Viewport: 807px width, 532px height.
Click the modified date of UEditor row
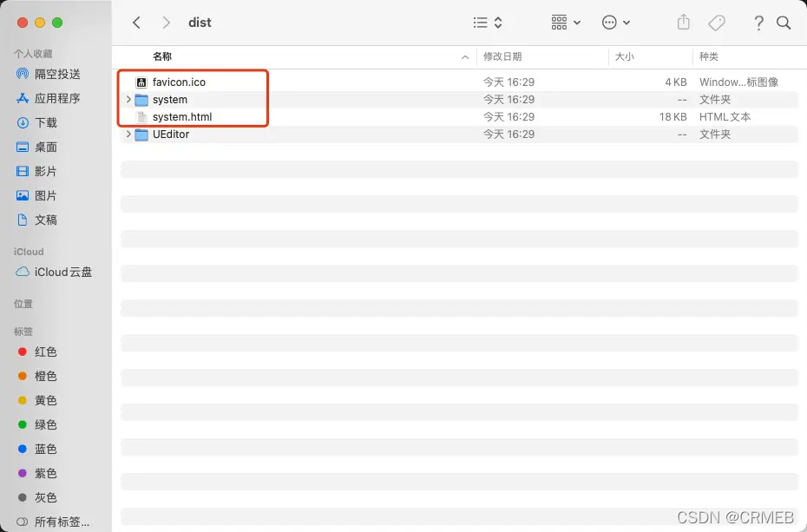pos(508,135)
